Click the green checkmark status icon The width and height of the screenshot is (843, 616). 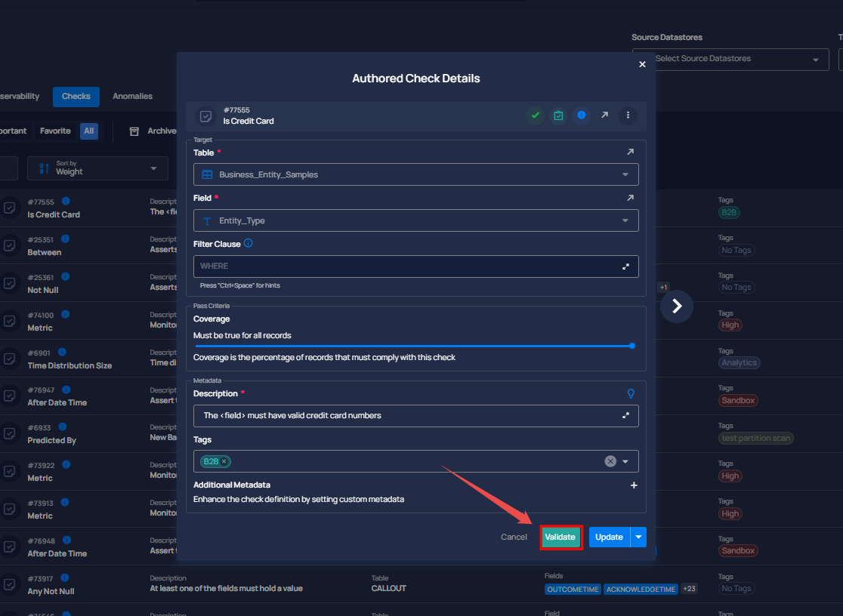(x=535, y=115)
